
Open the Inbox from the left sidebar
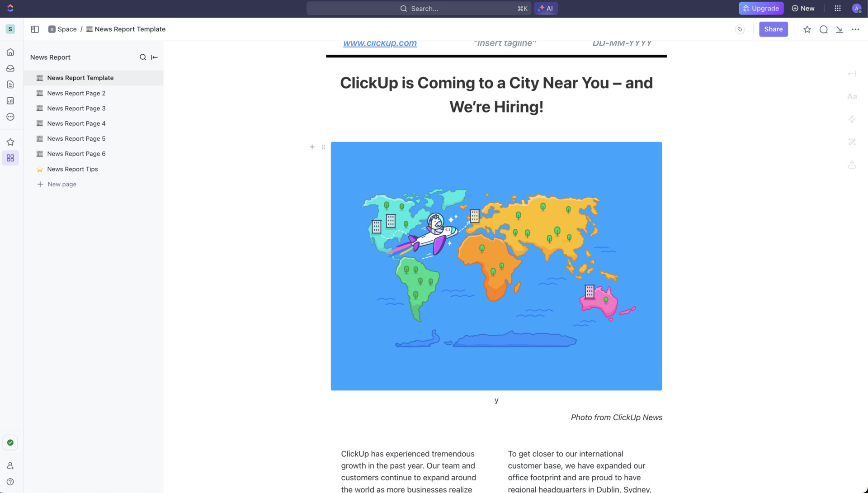(10, 68)
